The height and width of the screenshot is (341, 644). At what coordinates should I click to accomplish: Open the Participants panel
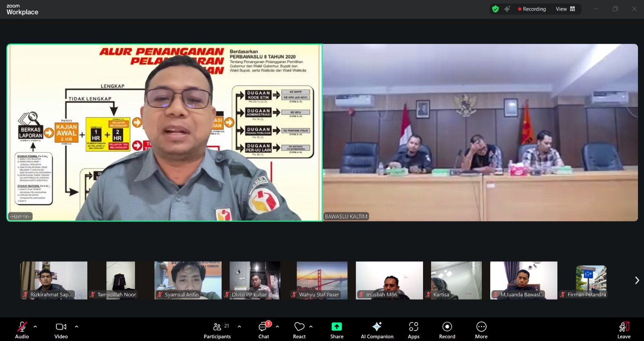pos(217,330)
